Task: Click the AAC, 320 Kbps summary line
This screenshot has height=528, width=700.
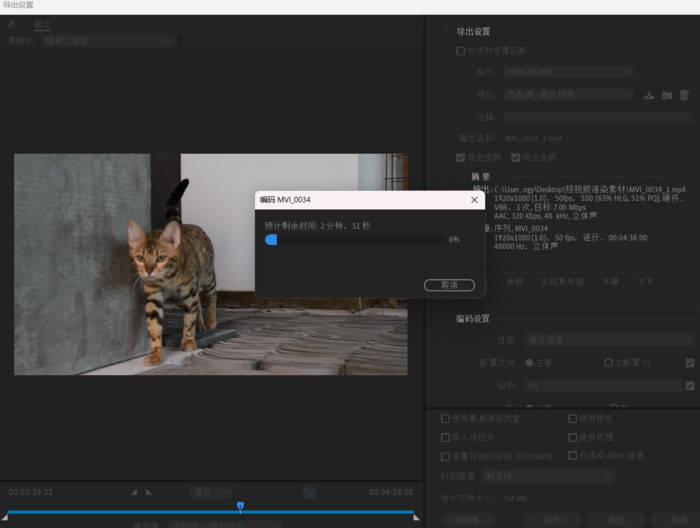Action: 545,216
